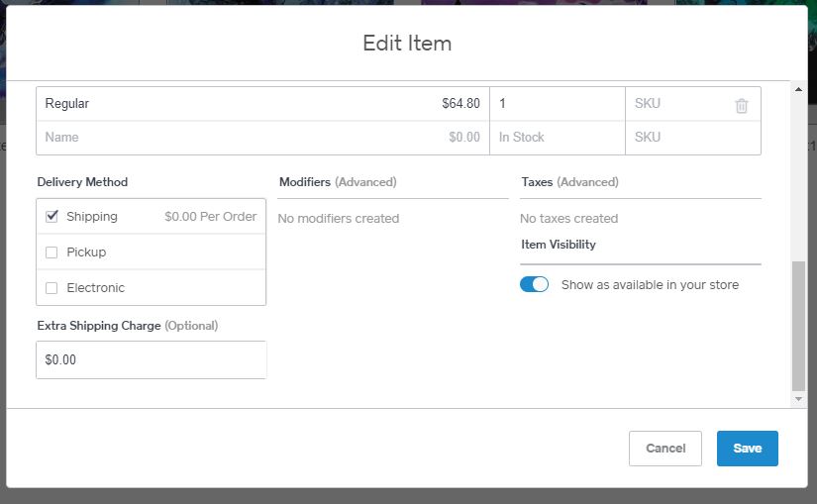Cancel editing the item
The width and height of the screenshot is (817, 504).
tap(664, 449)
